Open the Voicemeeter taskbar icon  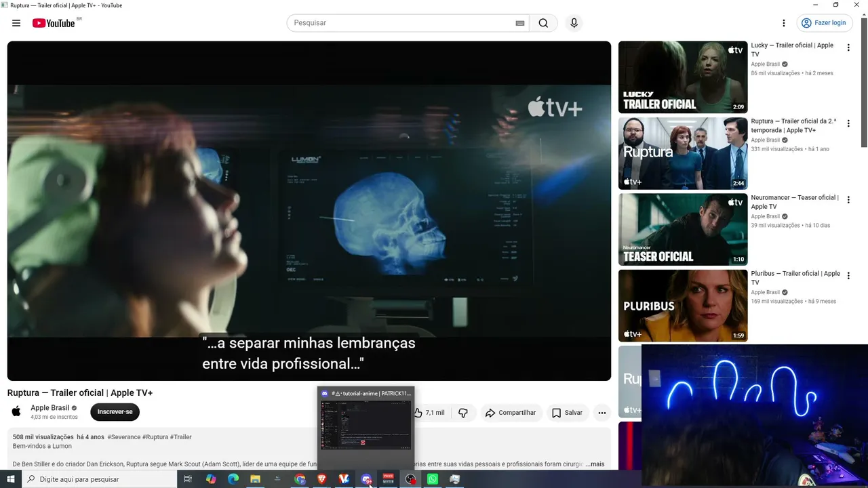coord(389,479)
